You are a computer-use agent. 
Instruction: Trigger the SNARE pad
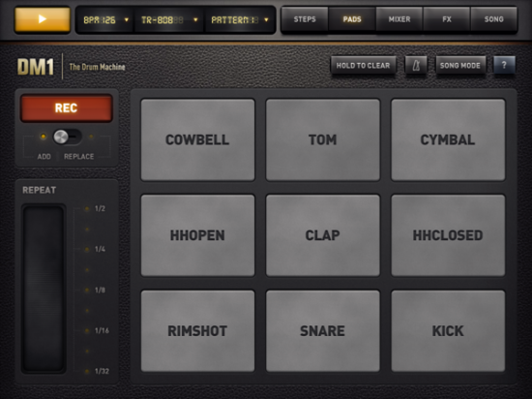[x=323, y=331]
